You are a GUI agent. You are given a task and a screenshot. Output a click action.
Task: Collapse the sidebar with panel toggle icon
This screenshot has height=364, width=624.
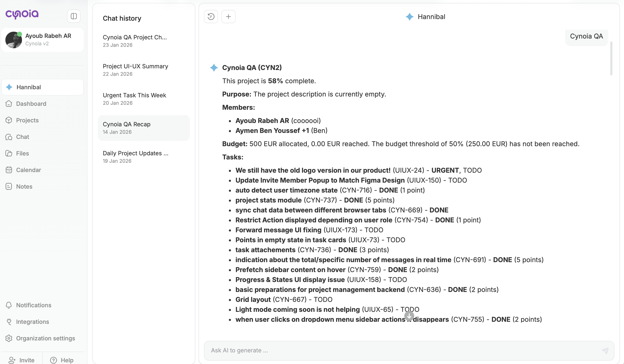74,16
